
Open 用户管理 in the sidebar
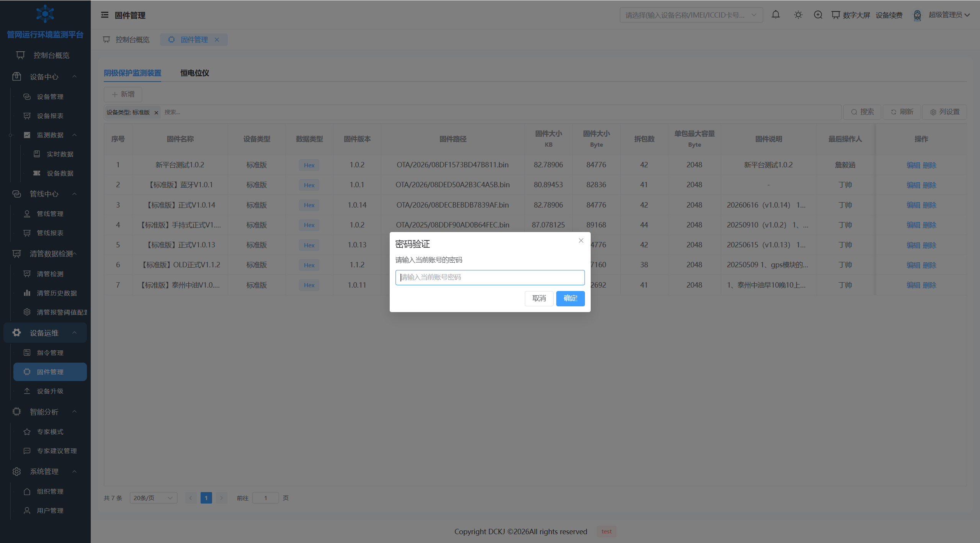50,510
